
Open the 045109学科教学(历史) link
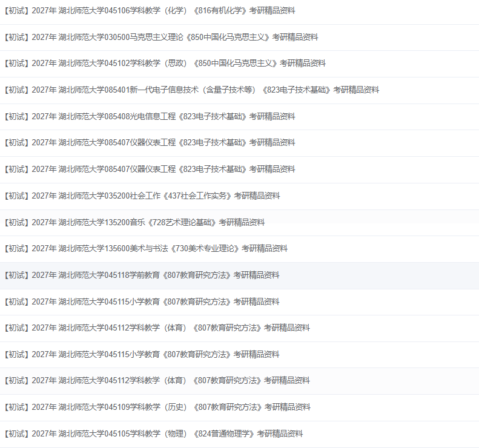pos(157,407)
